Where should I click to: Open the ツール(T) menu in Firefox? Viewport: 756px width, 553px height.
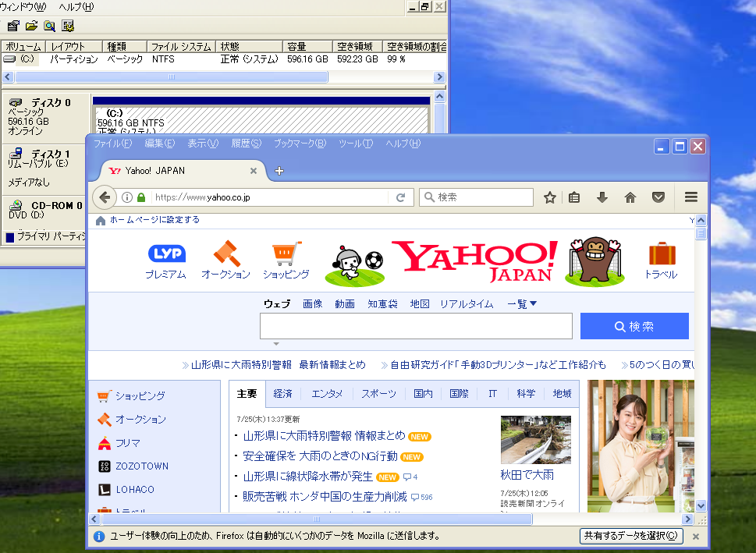tap(356, 144)
